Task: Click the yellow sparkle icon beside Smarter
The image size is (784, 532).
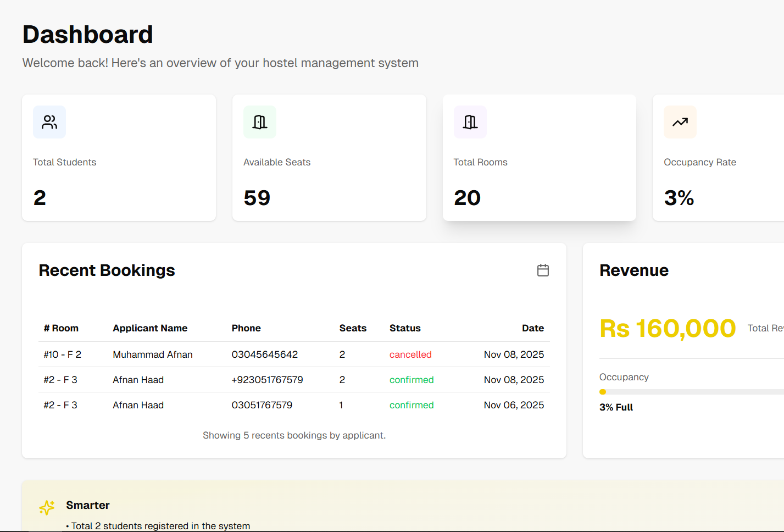Action: (x=47, y=507)
